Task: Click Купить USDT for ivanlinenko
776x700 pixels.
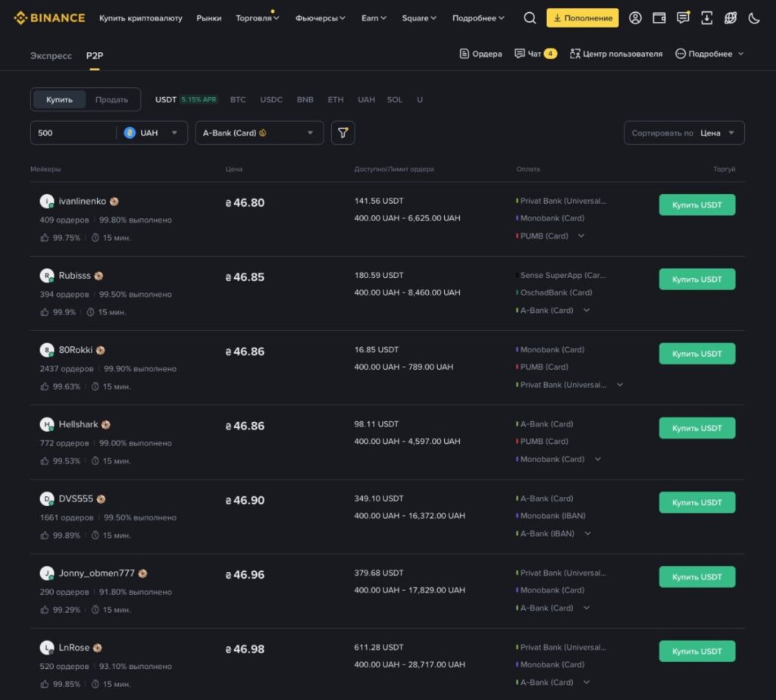Action: (x=697, y=205)
